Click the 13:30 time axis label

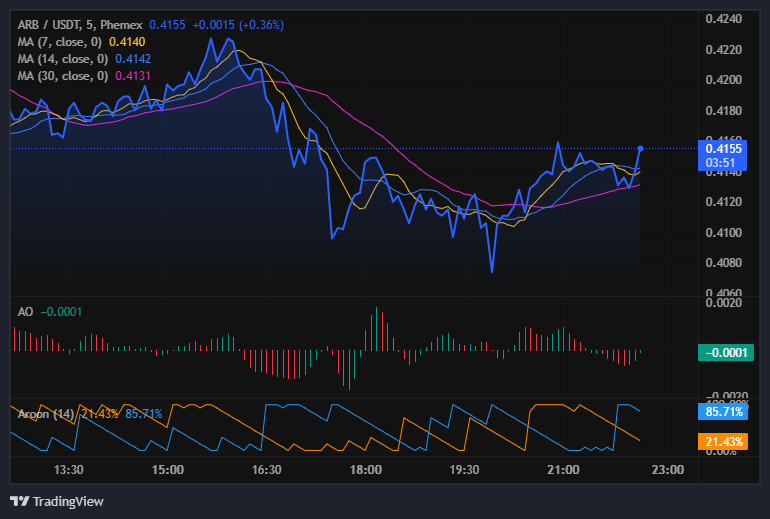[x=68, y=469]
